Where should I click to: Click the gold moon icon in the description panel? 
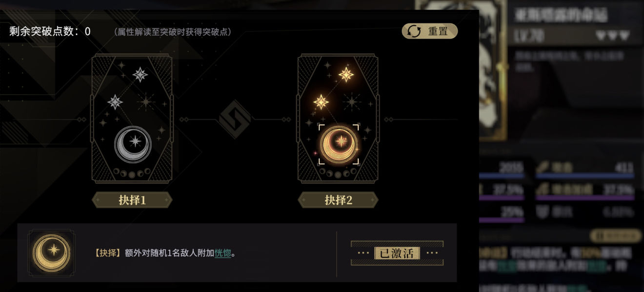tap(52, 253)
